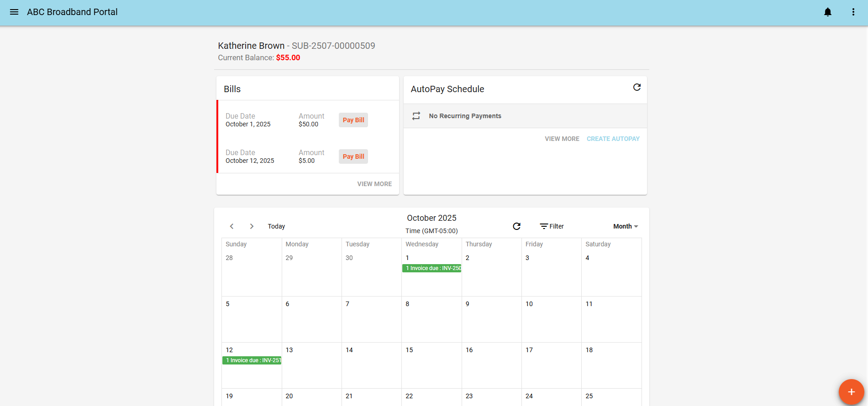The width and height of the screenshot is (868, 406).
Task: Open the notifications bell
Action: 827,12
